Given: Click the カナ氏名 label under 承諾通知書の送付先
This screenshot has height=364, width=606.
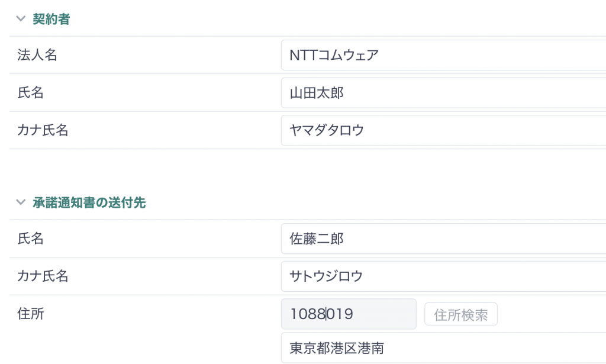Looking at the screenshot, I should pos(43,276).
